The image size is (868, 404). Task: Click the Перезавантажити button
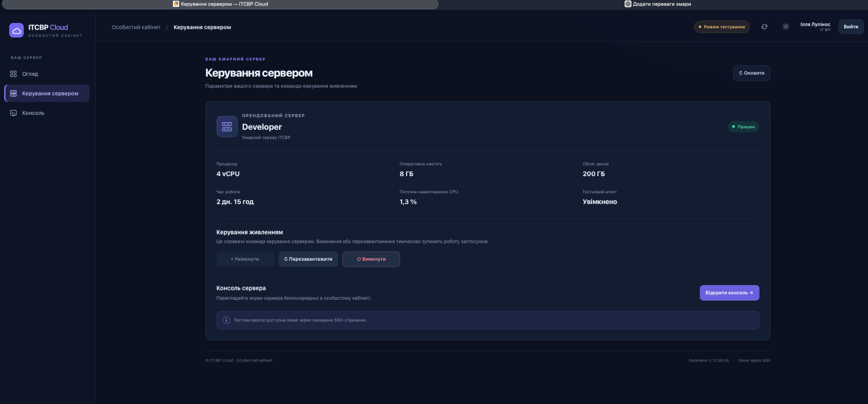308,259
